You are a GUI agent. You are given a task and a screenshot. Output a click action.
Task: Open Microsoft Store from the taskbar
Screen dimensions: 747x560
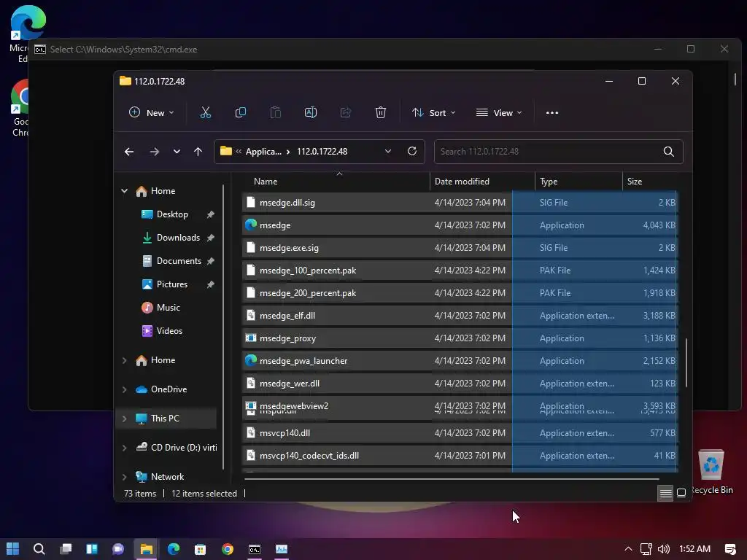pyautogui.click(x=201, y=549)
